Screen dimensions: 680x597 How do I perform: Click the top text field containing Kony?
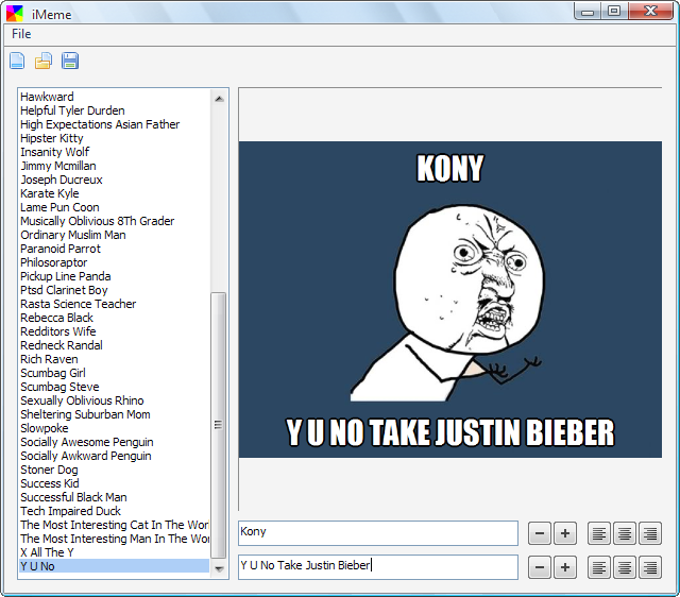click(x=378, y=533)
